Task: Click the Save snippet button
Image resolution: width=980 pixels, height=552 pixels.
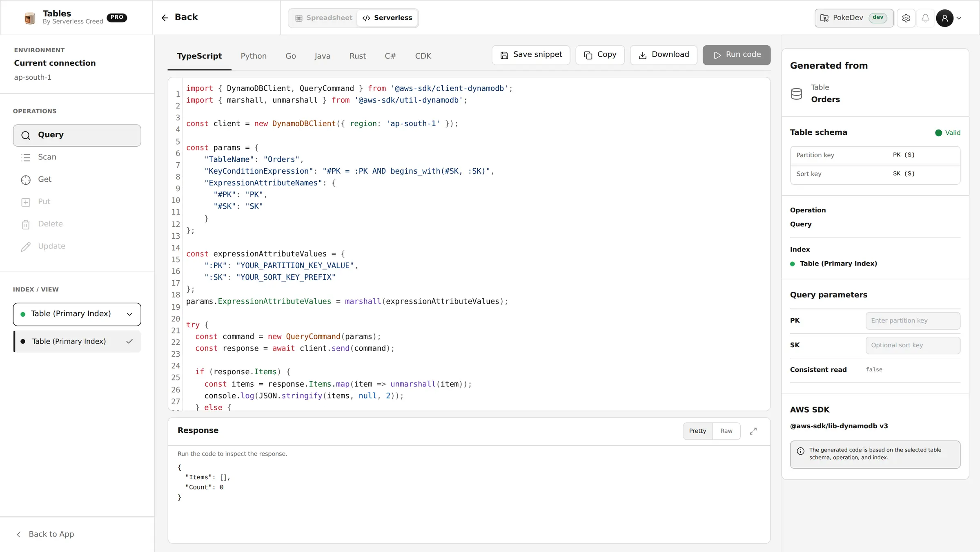Action: pyautogui.click(x=531, y=55)
